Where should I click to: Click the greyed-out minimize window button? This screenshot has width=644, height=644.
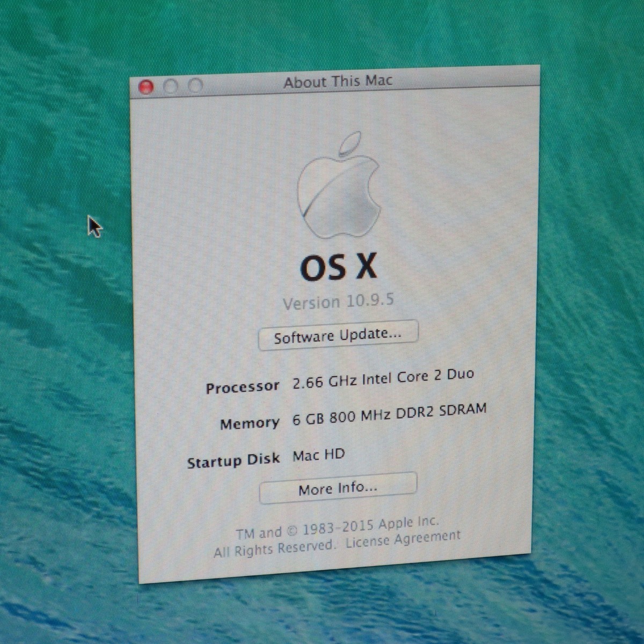tap(171, 86)
